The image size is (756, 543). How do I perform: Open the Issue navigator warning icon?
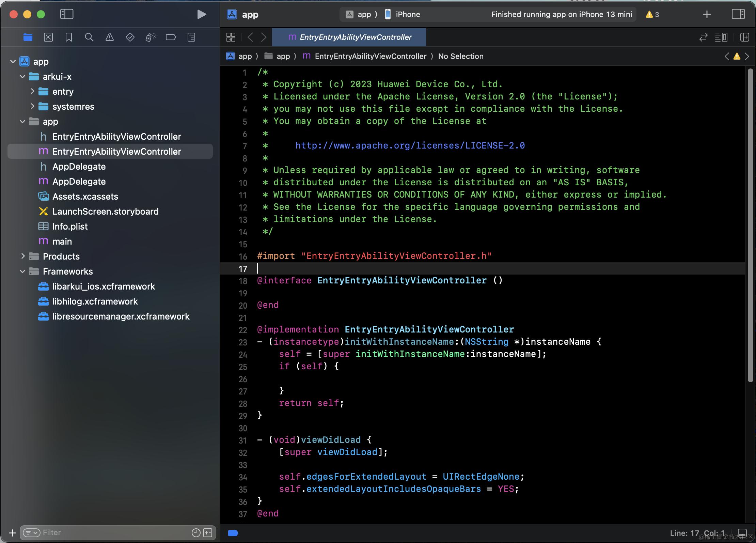point(110,37)
